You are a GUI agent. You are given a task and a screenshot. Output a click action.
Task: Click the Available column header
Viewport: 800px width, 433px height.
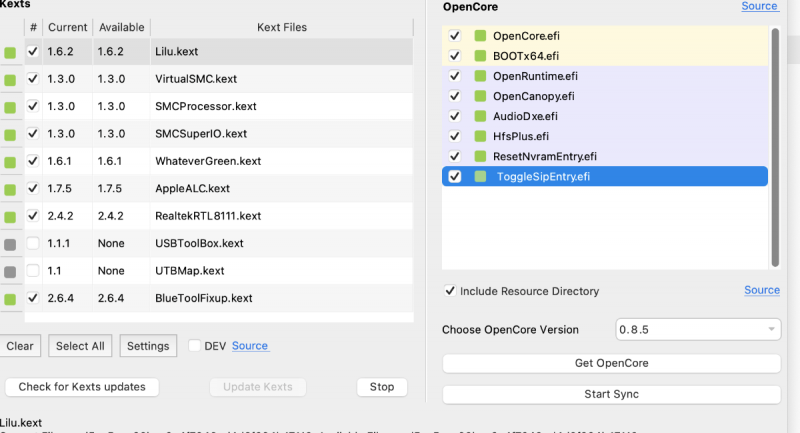[x=122, y=27]
